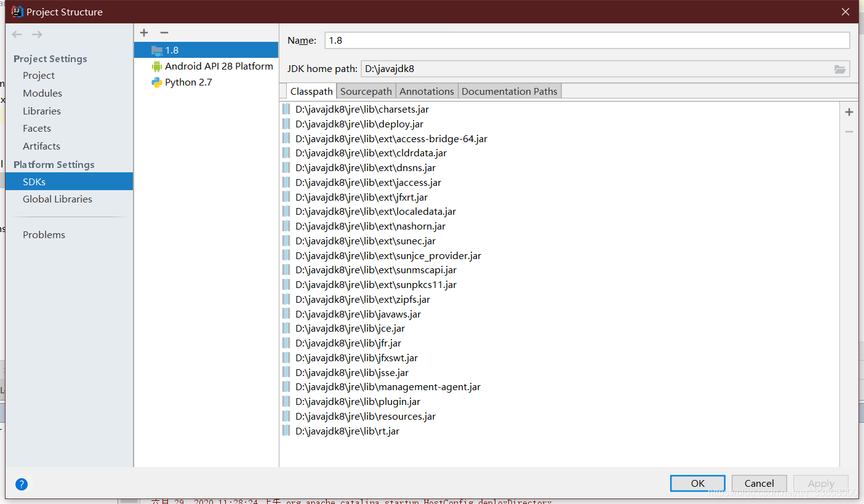The image size is (864, 504).
Task: Click the SDK Name input field
Action: tap(587, 40)
